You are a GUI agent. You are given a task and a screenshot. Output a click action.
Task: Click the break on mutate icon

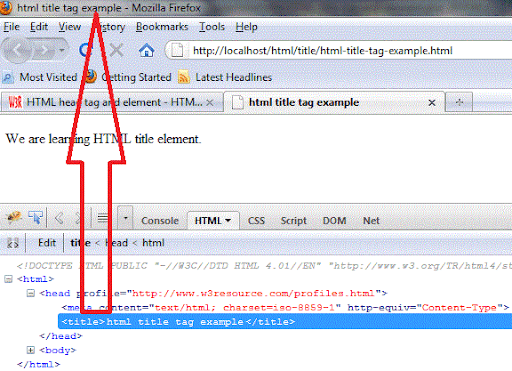[13, 243]
